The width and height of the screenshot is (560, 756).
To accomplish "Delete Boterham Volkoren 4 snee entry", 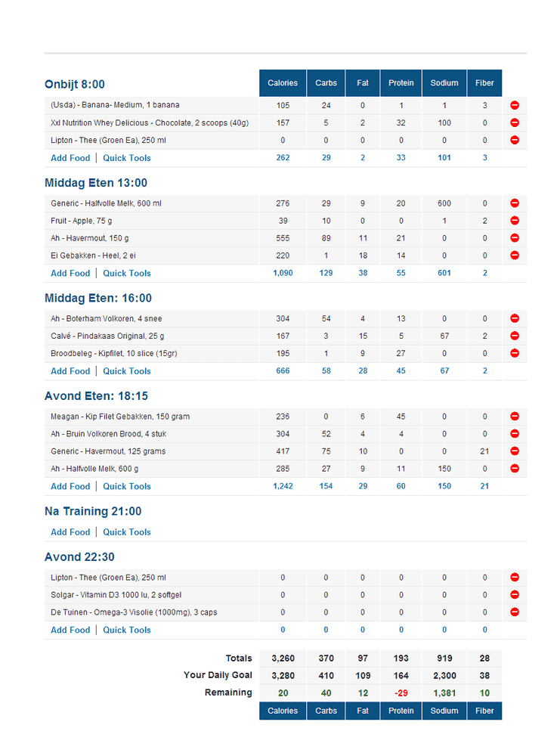I will point(515,318).
